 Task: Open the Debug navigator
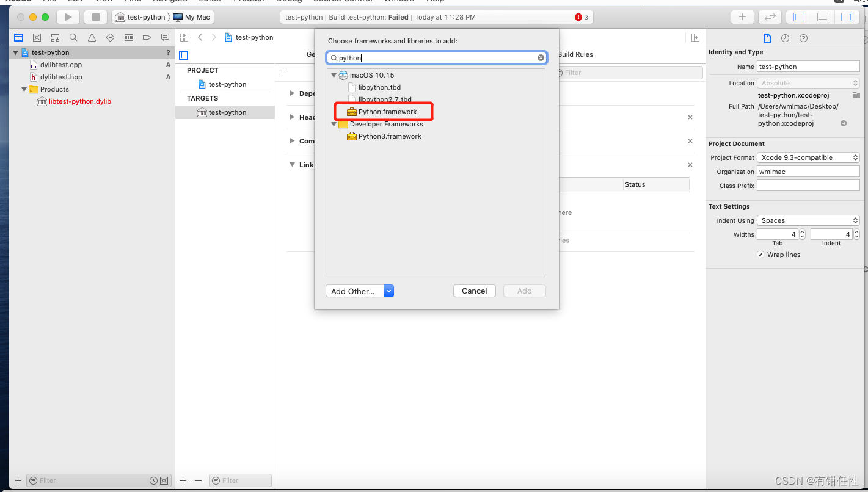tap(128, 37)
